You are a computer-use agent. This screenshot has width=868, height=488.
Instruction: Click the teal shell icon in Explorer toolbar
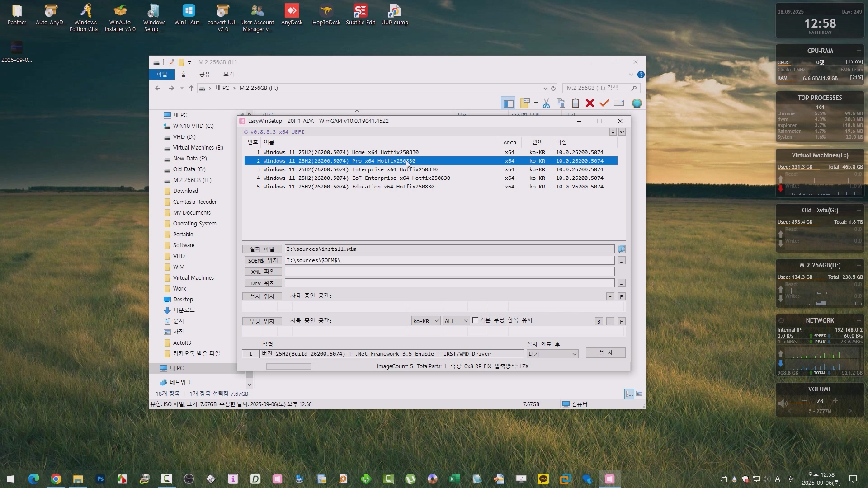(637, 103)
